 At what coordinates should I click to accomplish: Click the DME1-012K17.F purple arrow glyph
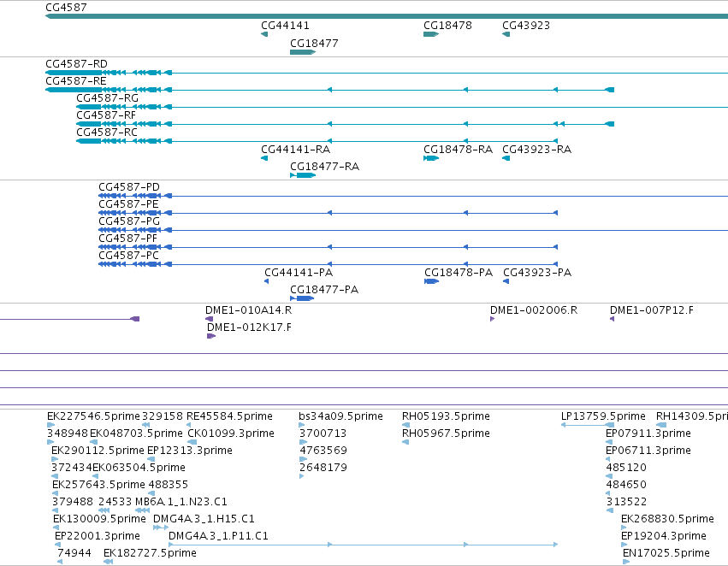[x=211, y=336]
